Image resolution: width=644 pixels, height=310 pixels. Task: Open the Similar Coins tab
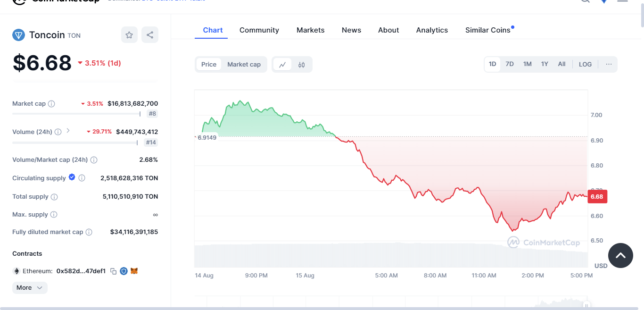[488, 30]
